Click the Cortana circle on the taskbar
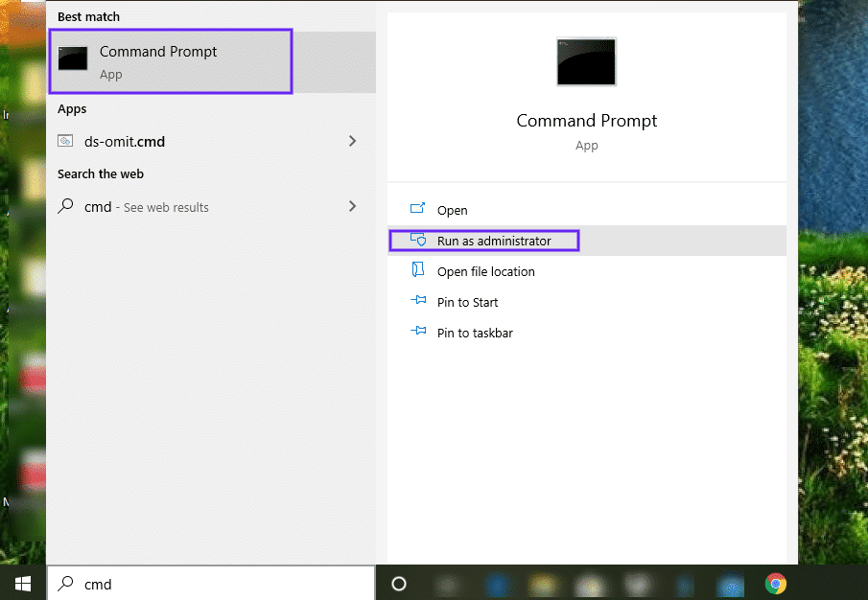 (398, 583)
